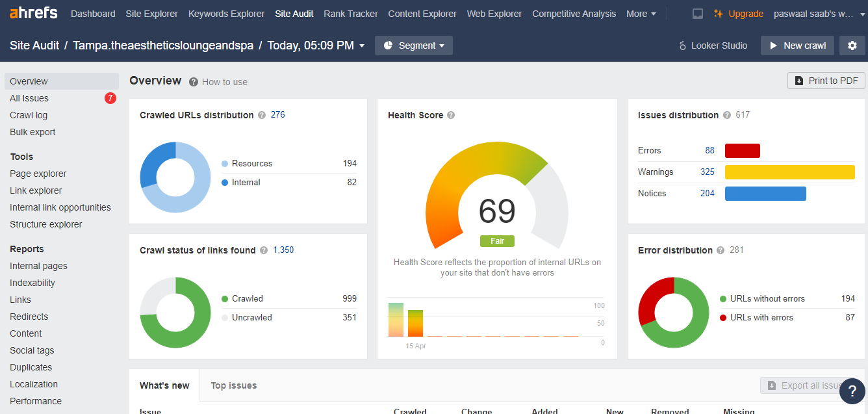Open Bulk export in the sidebar
This screenshot has height=414, width=868.
(x=32, y=132)
